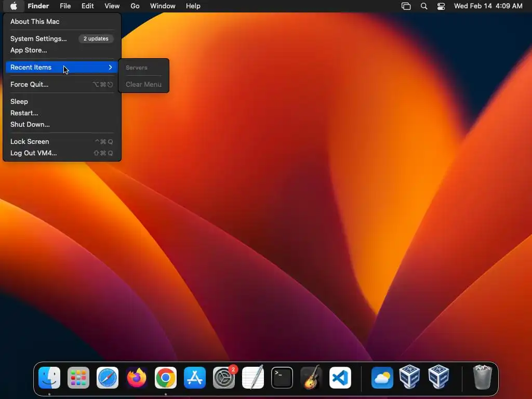The width and height of the screenshot is (532, 399).
Task: Open Spotlight search in menu bar
Action: tap(424, 6)
